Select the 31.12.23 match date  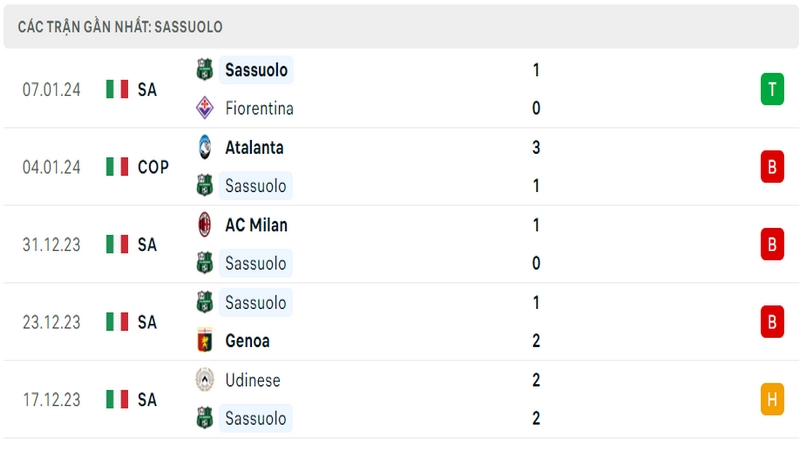[52, 245]
